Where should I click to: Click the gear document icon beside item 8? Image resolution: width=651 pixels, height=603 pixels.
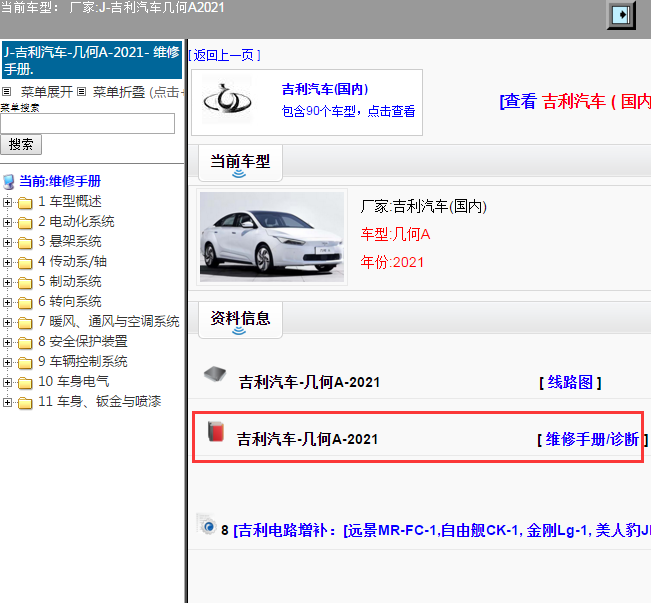pyautogui.click(x=206, y=524)
